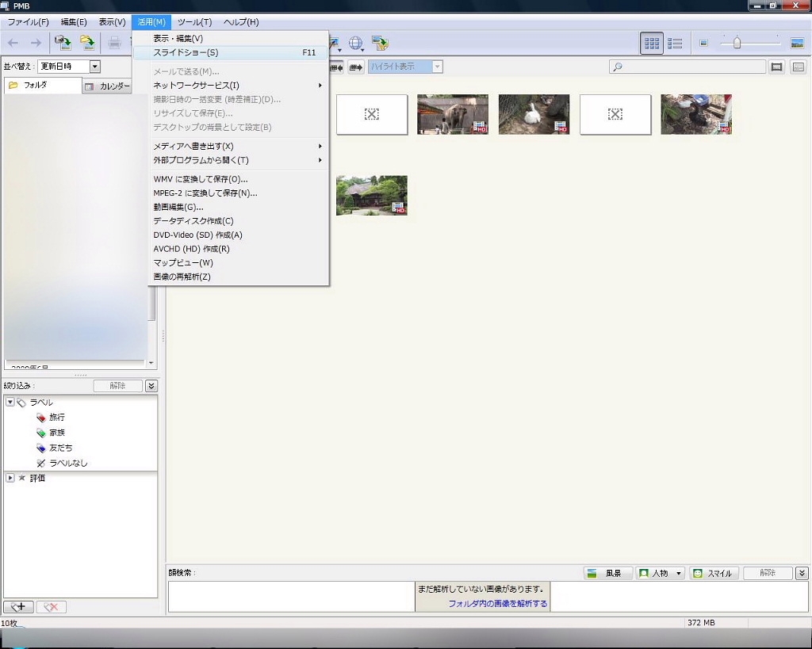The height and width of the screenshot is (649, 812).
Task: Select スライドショー(S) from the menu
Action: pyautogui.click(x=186, y=52)
